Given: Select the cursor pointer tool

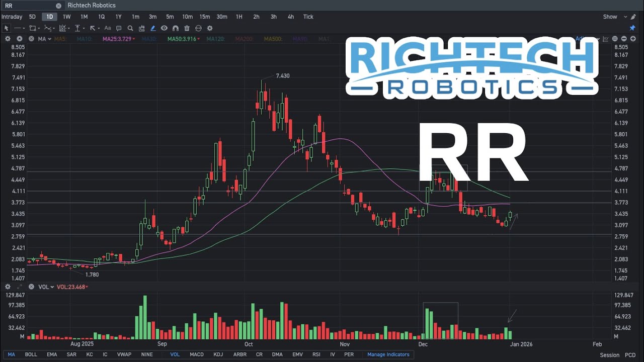Looking at the screenshot, I should (x=6, y=28).
